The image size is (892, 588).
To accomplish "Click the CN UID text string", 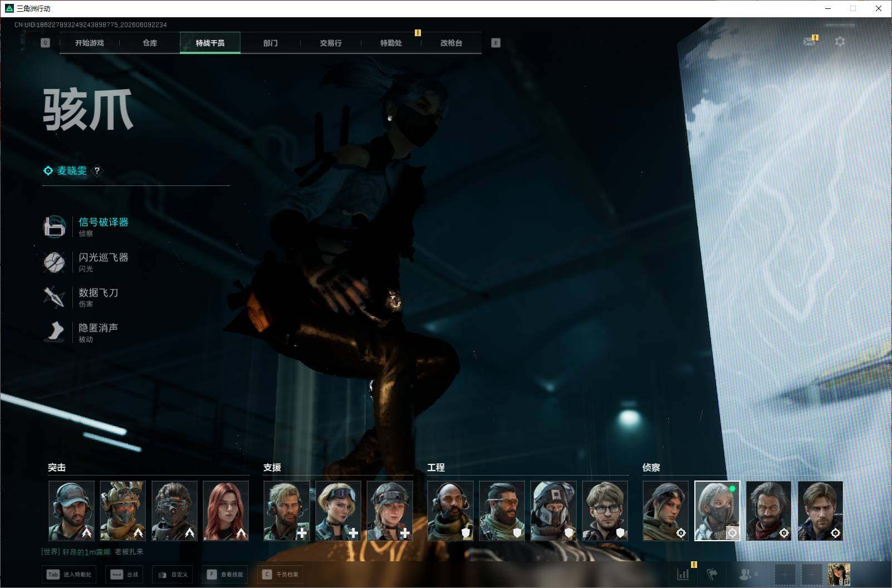I will click(x=91, y=25).
